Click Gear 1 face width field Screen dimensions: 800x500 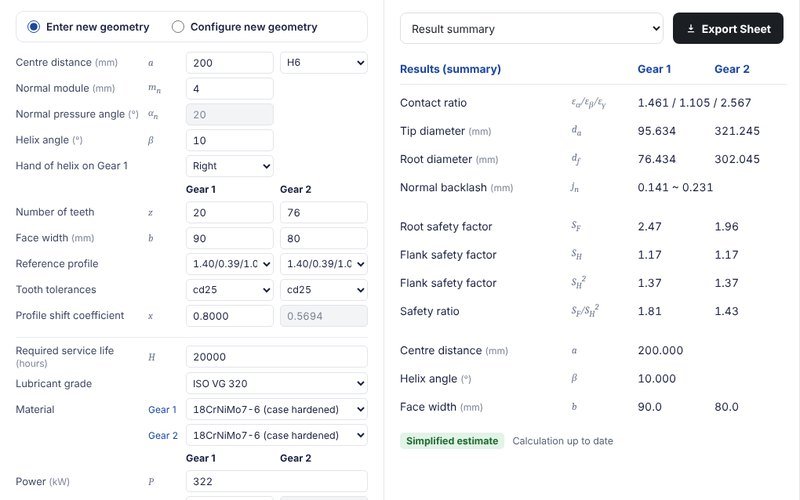click(x=230, y=238)
